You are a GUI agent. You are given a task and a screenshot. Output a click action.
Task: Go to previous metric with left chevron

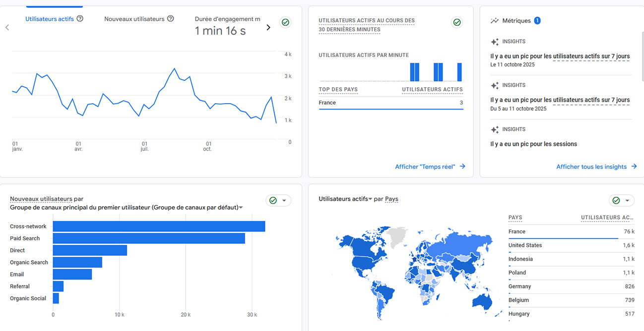(x=7, y=27)
